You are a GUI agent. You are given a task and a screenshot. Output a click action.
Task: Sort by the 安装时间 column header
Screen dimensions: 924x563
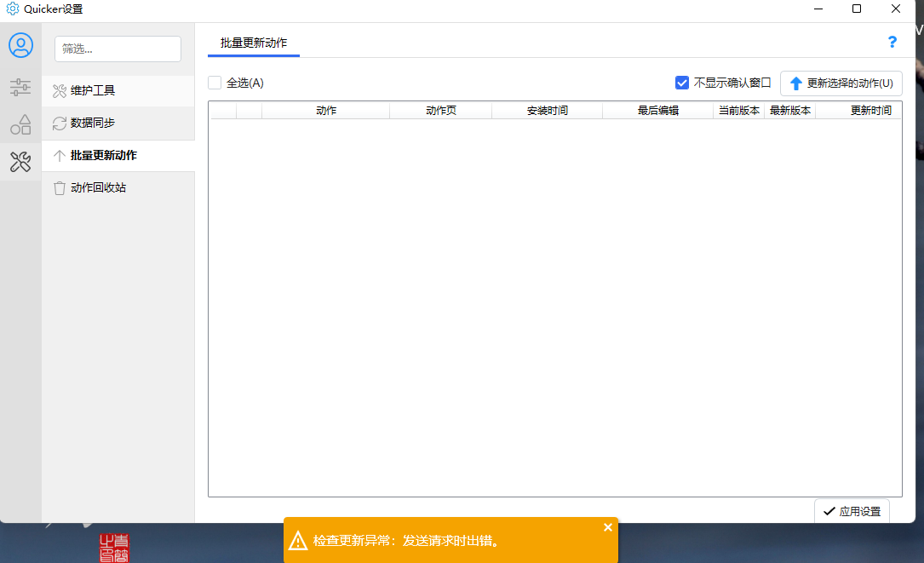coord(547,110)
